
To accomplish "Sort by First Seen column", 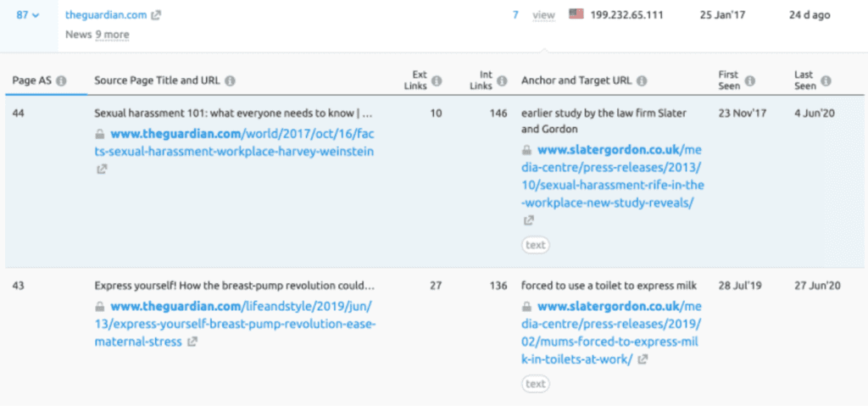I will coord(728,80).
